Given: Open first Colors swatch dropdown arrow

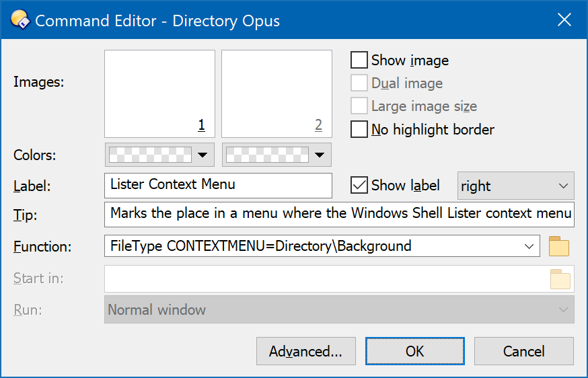Looking at the screenshot, I should pos(203,155).
